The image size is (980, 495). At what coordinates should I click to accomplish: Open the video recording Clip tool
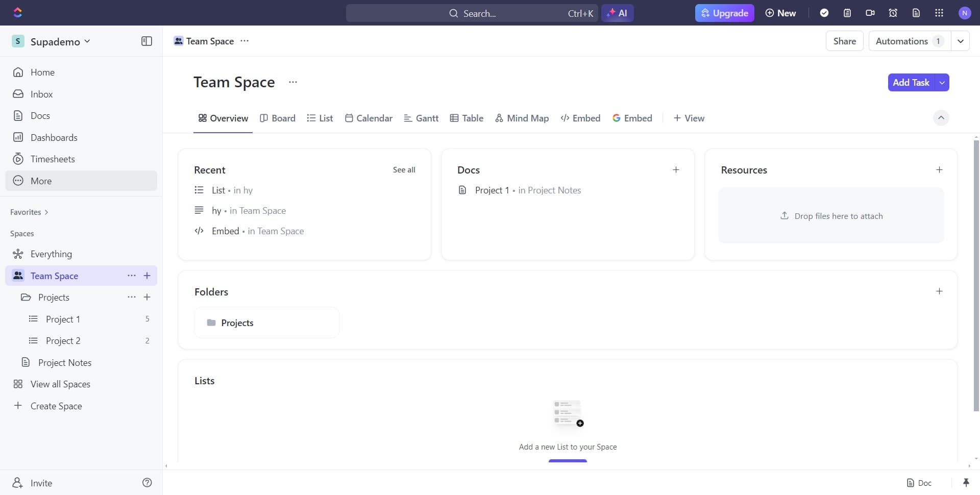tap(870, 13)
